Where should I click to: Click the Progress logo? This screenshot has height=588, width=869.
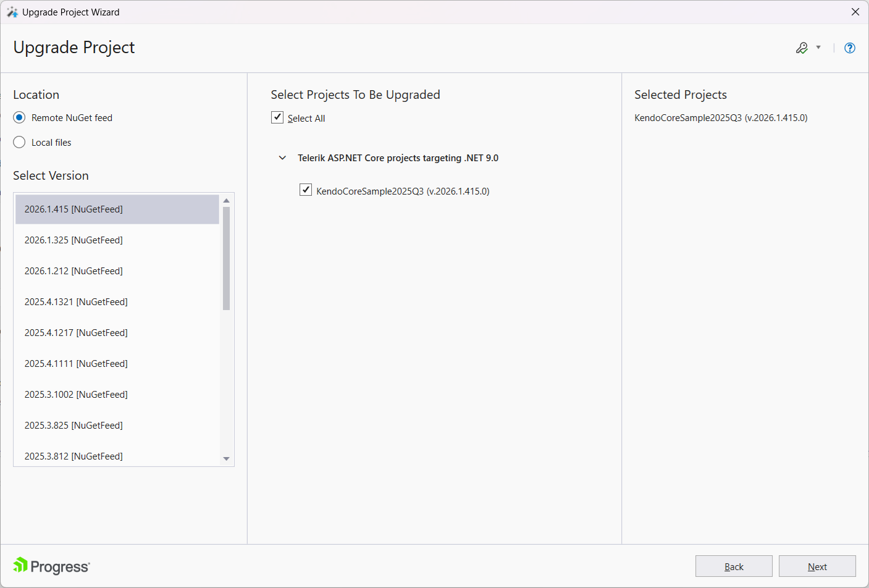click(x=52, y=566)
